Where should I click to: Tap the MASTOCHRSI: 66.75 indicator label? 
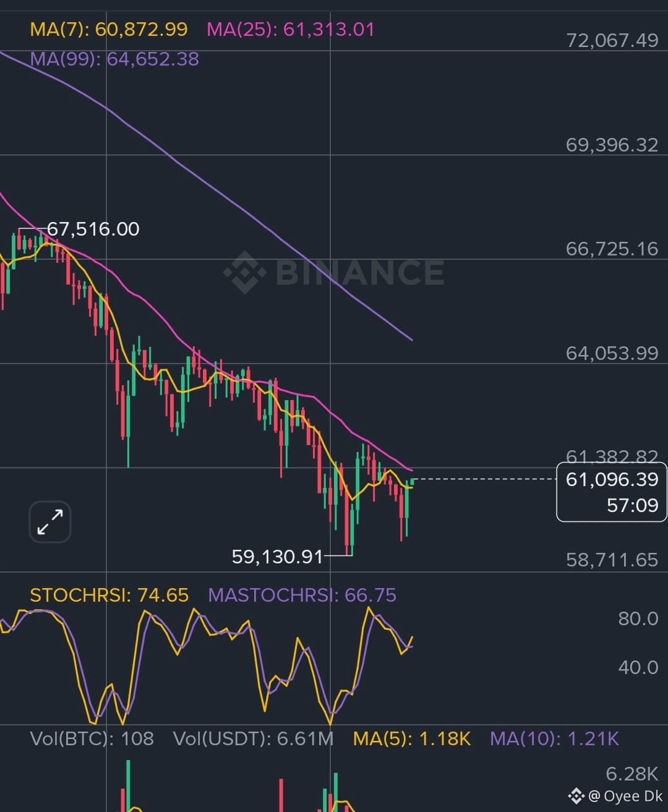(x=302, y=595)
